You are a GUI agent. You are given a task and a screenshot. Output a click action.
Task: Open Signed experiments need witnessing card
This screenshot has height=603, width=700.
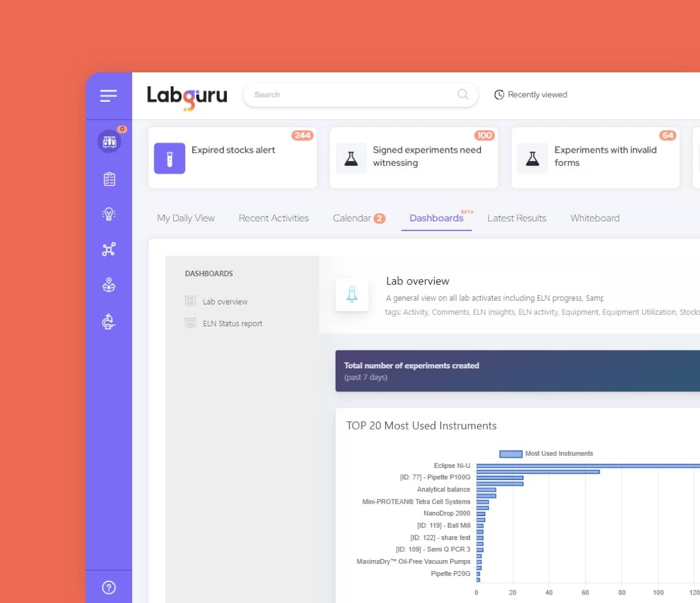[414, 157]
